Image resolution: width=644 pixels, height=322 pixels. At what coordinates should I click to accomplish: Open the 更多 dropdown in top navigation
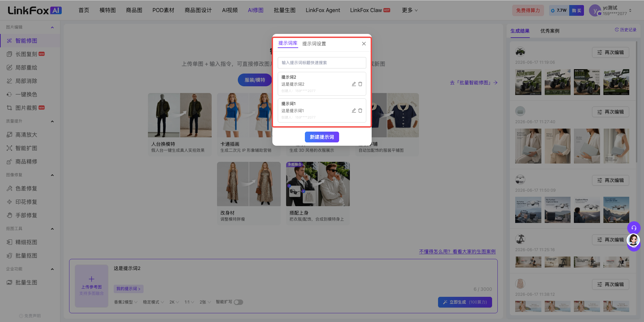click(x=410, y=10)
